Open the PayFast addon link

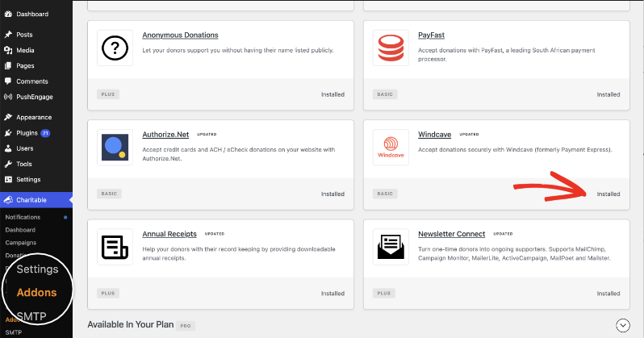tap(431, 35)
